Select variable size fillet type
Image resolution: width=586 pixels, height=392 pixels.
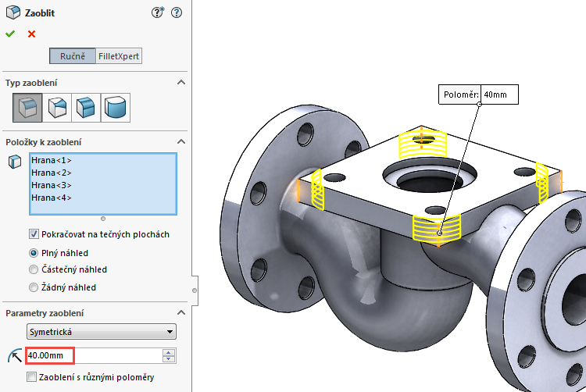coord(57,108)
